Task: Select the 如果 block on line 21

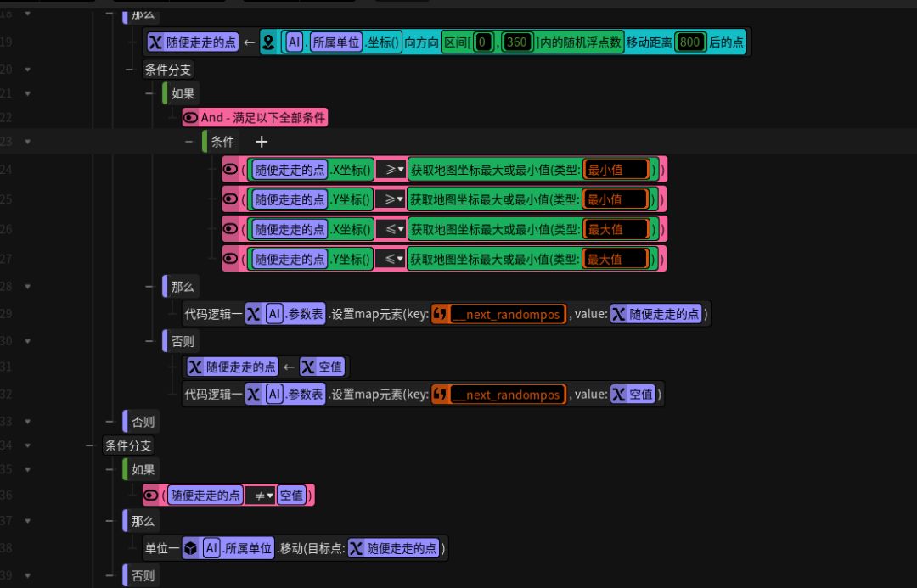Action: (182, 93)
